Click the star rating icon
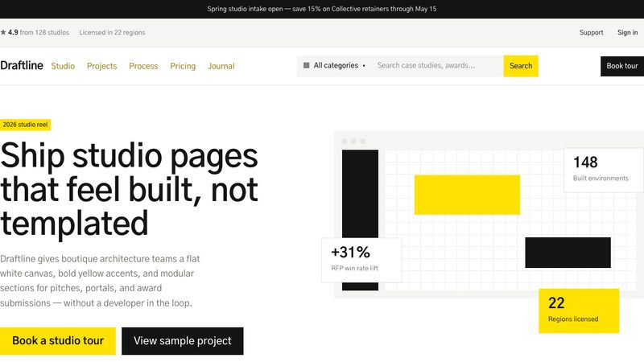The image size is (644, 362). click(x=3, y=32)
